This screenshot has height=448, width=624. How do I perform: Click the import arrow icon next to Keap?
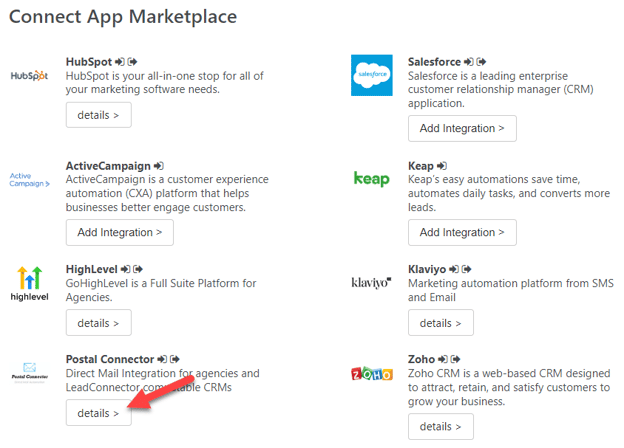(442, 166)
